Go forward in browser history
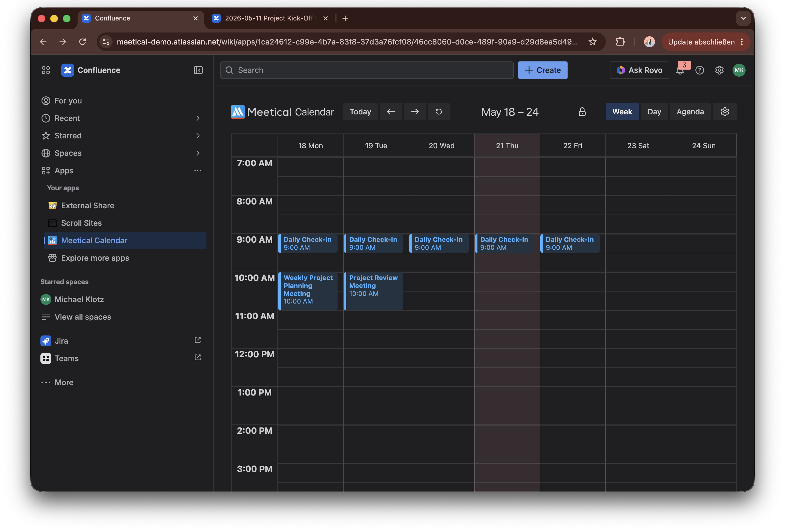 click(x=63, y=42)
